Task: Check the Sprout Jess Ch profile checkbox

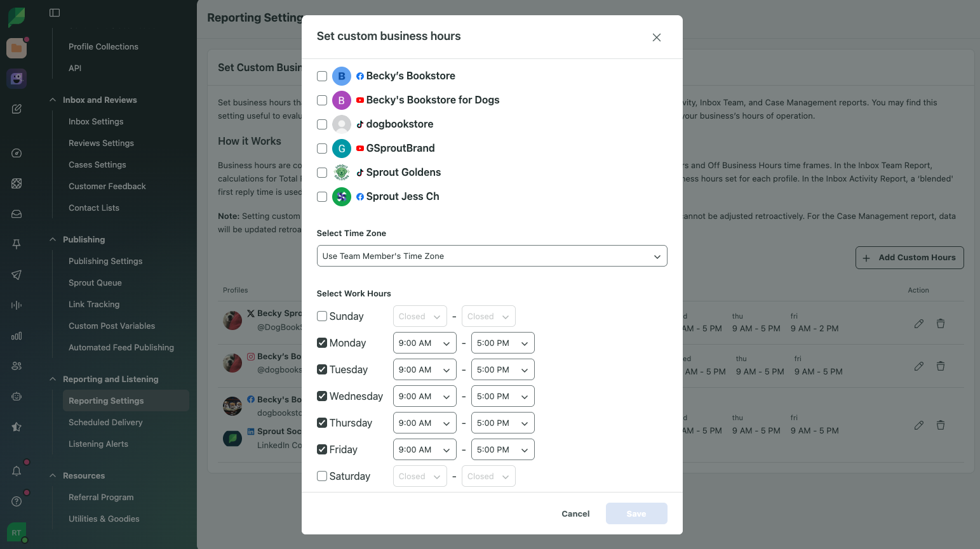Action: coord(322,197)
